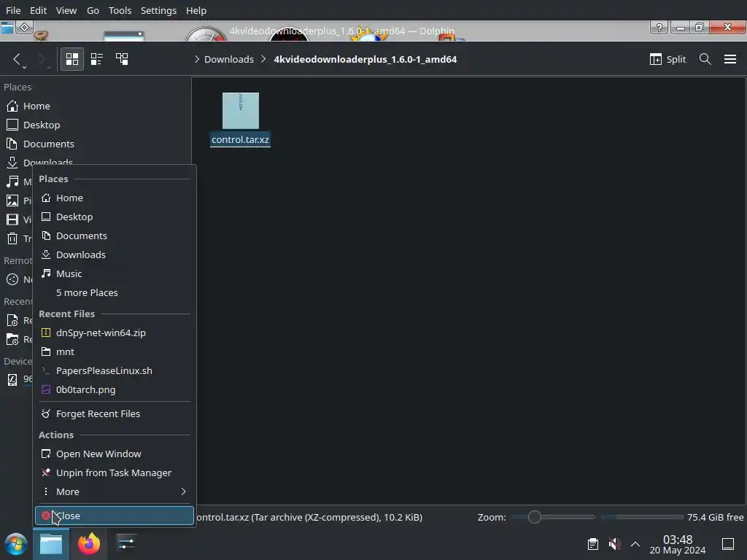Adjust the Zoom slider handle
This screenshot has height=560, width=747.
tap(535, 517)
